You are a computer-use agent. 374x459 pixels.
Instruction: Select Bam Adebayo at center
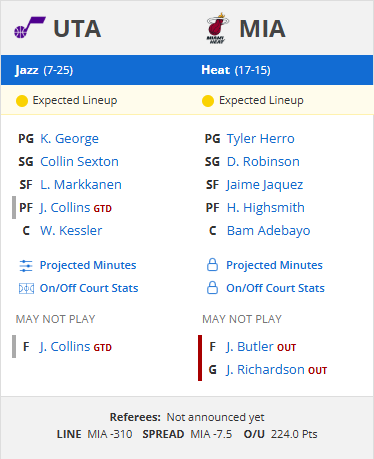(x=269, y=231)
